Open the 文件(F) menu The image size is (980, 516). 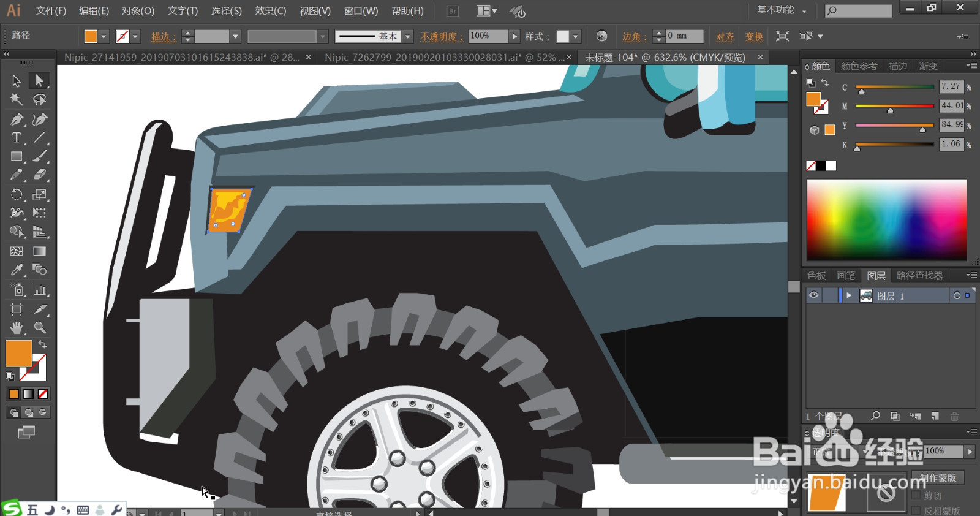point(51,11)
